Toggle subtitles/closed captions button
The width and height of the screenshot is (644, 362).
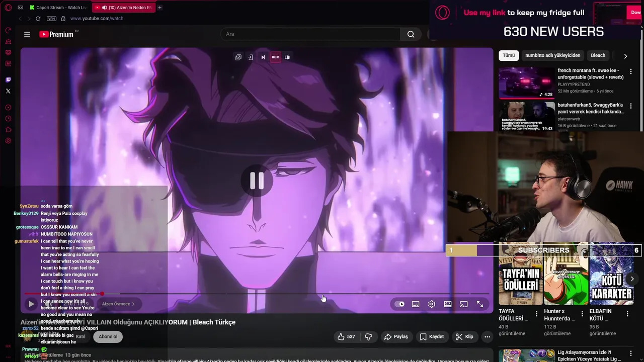(416, 304)
